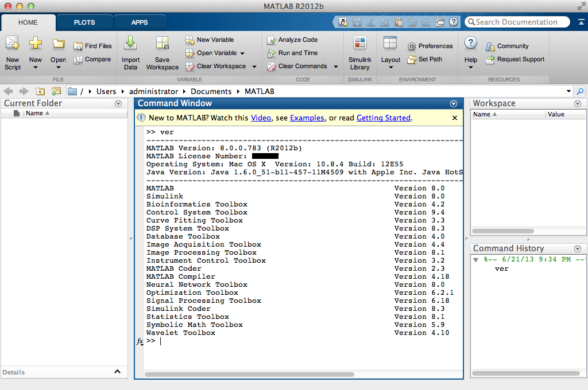Open the address bar history dropdown
The width and height of the screenshot is (588, 390).
click(568, 91)
